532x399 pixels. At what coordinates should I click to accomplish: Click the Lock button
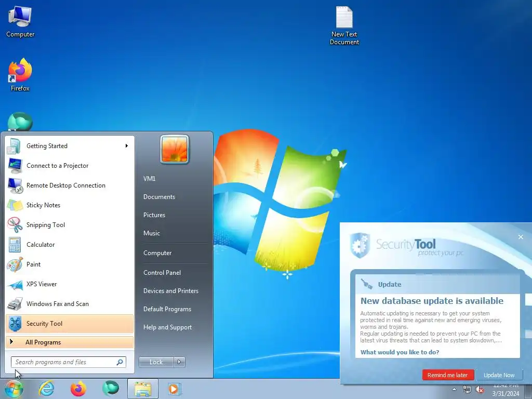pyautogui.click(x=156, y=362)
